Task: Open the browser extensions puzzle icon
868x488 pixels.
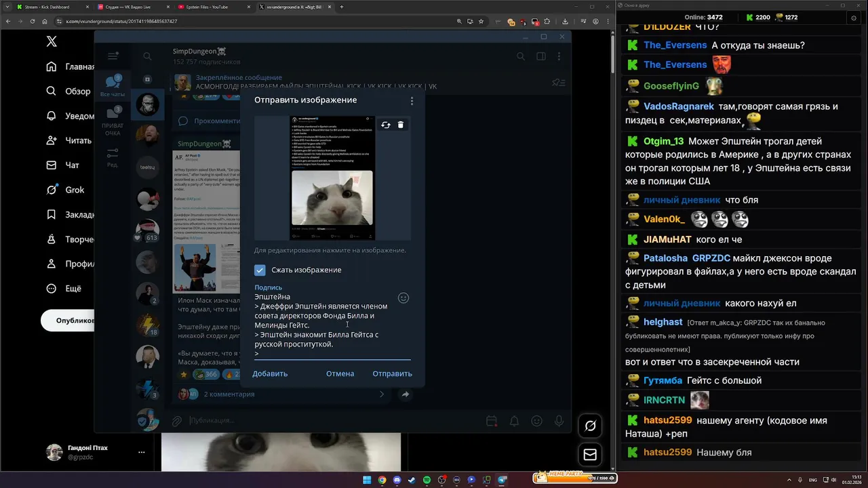Action: tap(547, 21)
